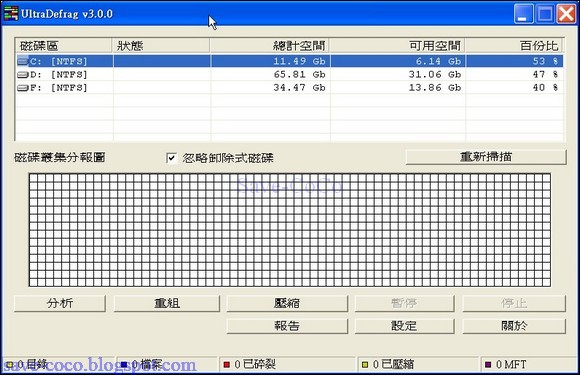Click the 重新掃描 rescan button

[486, 157]
